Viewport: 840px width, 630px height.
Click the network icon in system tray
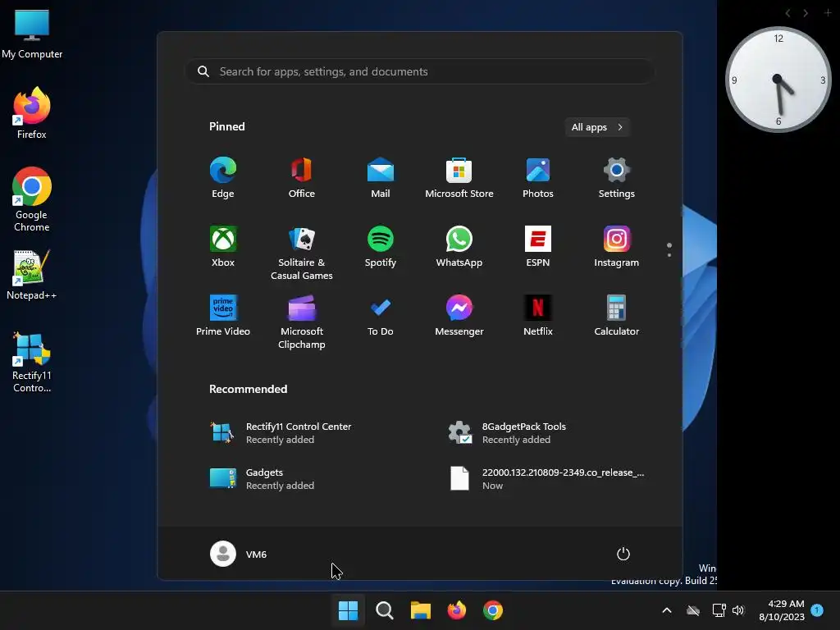[719, 610]
